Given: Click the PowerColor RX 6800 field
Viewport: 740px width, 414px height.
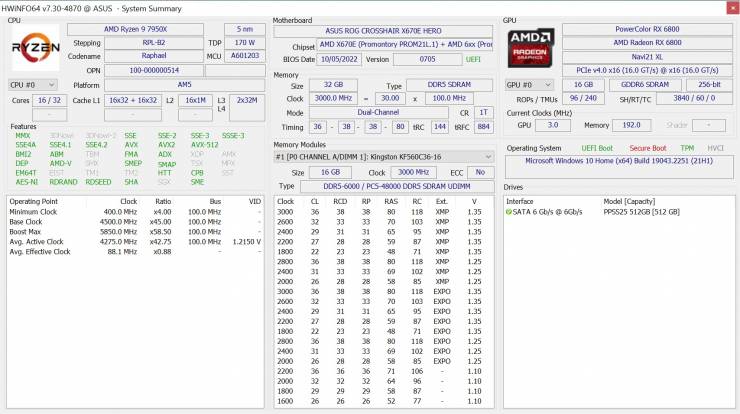Looking at the screenshot, I should click(x=647, y=29).
